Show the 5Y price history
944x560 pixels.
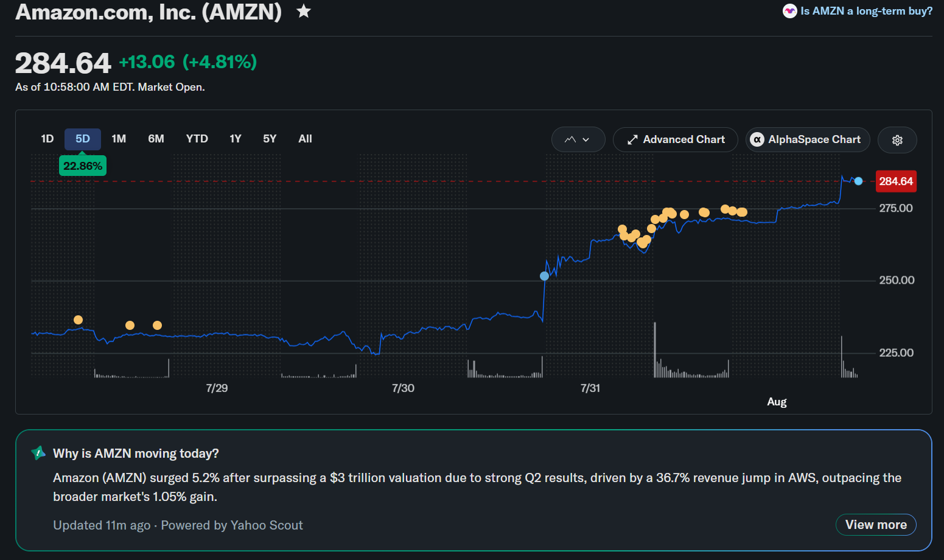[x=270, y=139]
